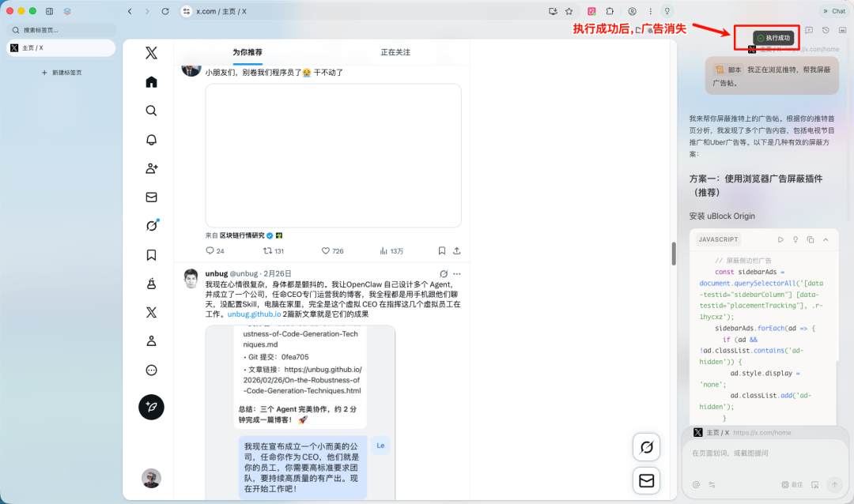Open Messages using the envelope icon

tap(150, 197)
